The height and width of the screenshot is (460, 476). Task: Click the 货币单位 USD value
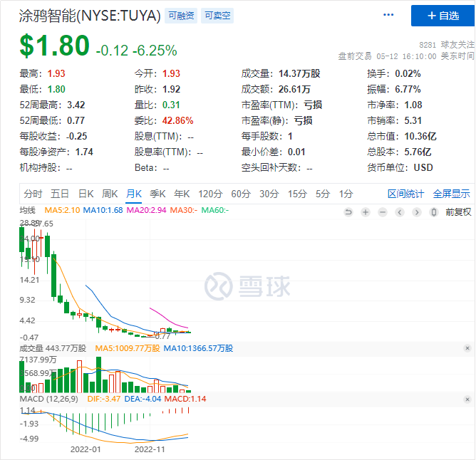tap(423, 167)
